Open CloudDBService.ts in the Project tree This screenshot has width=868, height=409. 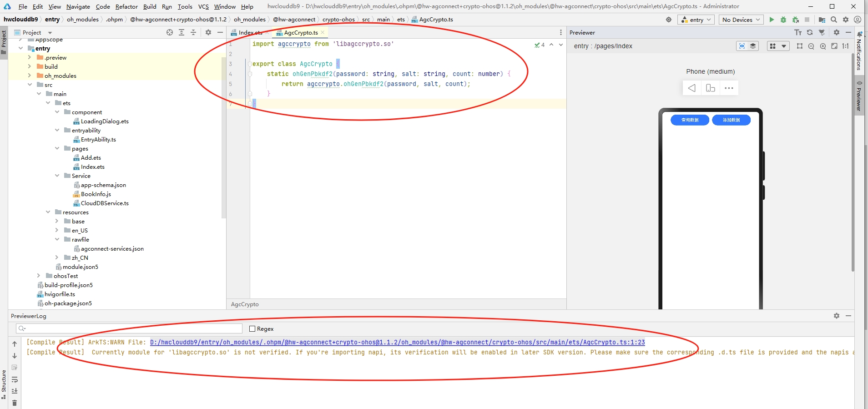[x=105, y=203]
